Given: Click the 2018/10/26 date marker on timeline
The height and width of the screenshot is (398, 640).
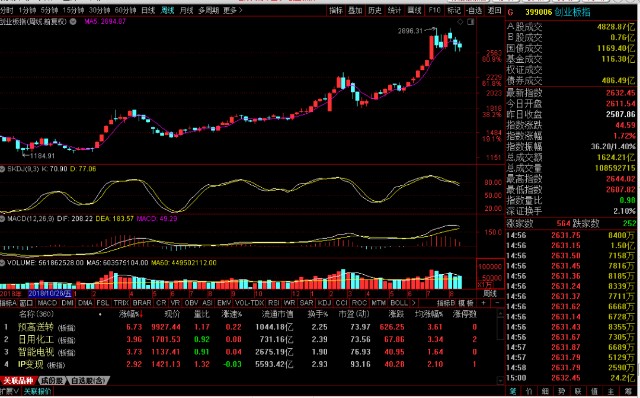Looking at the screenshot, I should (50, 293).
